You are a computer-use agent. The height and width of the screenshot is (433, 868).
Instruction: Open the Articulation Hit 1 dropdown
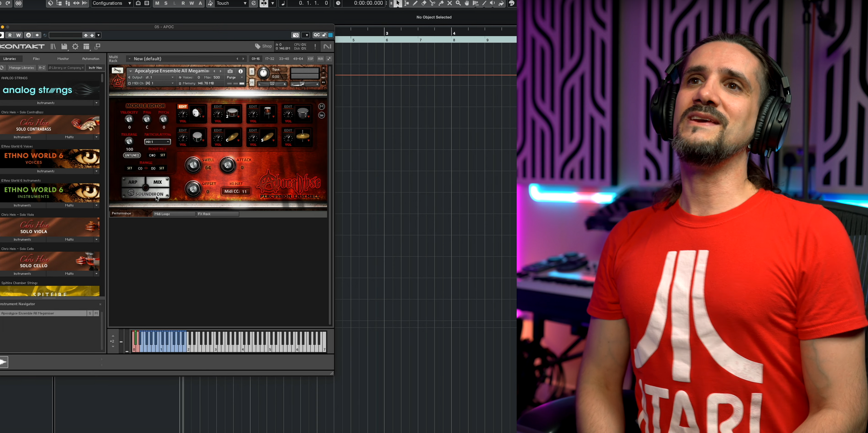pos(157,141)
